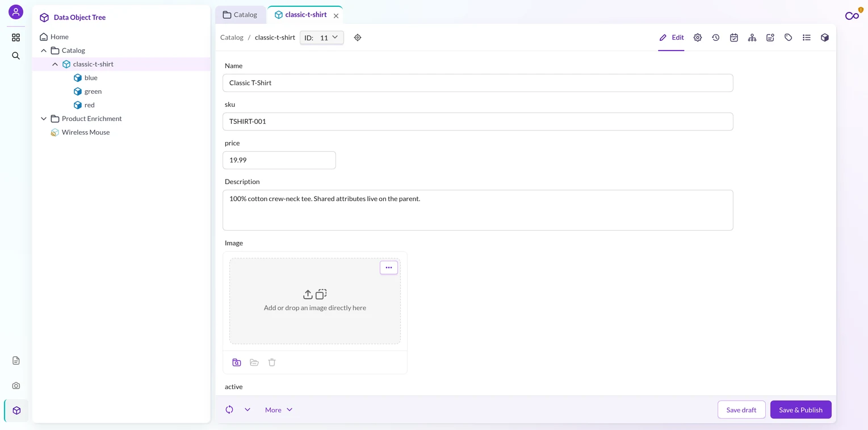This screenshot has height=430, width=868.
Task: Open the ID 11 dropdown
Action: click(322, 37)
